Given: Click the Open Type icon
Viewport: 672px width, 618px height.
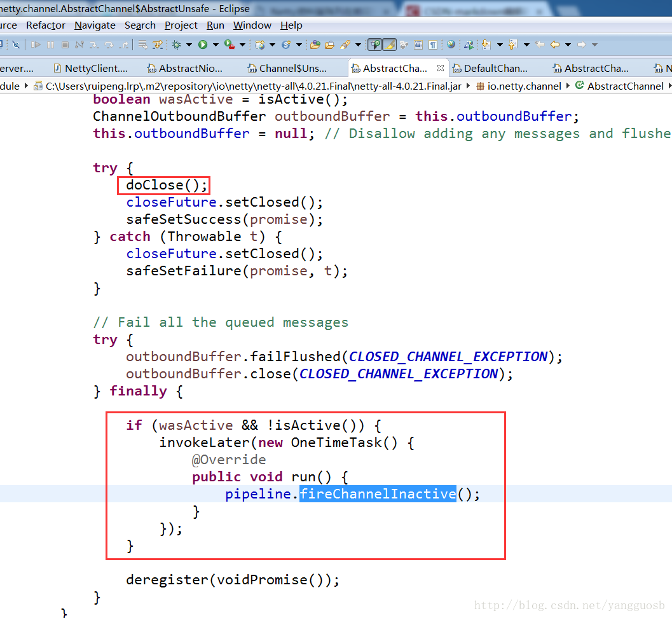Looking at the screenshot, I should 315,45.
